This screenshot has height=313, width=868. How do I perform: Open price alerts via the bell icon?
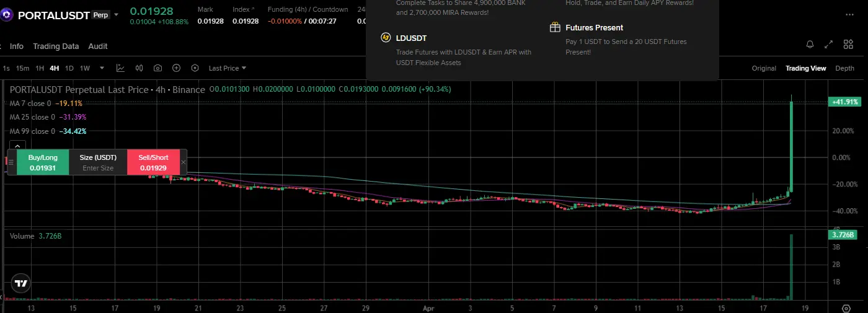click(x=810, y=45)
